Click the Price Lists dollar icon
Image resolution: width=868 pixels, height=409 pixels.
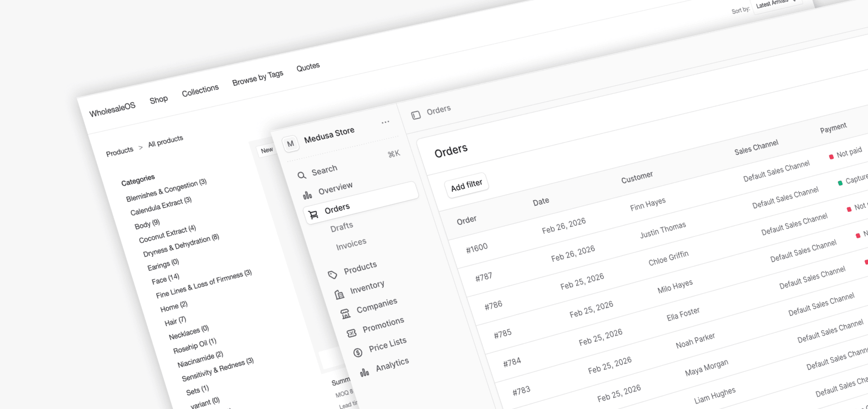point(358,353)
